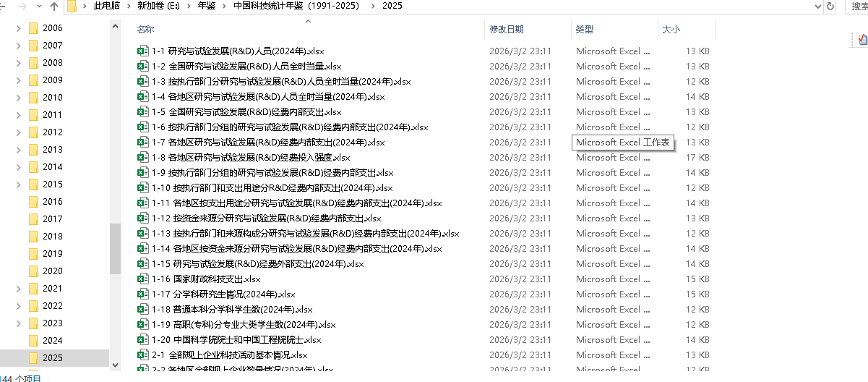868x382 pixels.
Task: Jump to 此电脑 in address bar
Action: click(x=107, y=6)
